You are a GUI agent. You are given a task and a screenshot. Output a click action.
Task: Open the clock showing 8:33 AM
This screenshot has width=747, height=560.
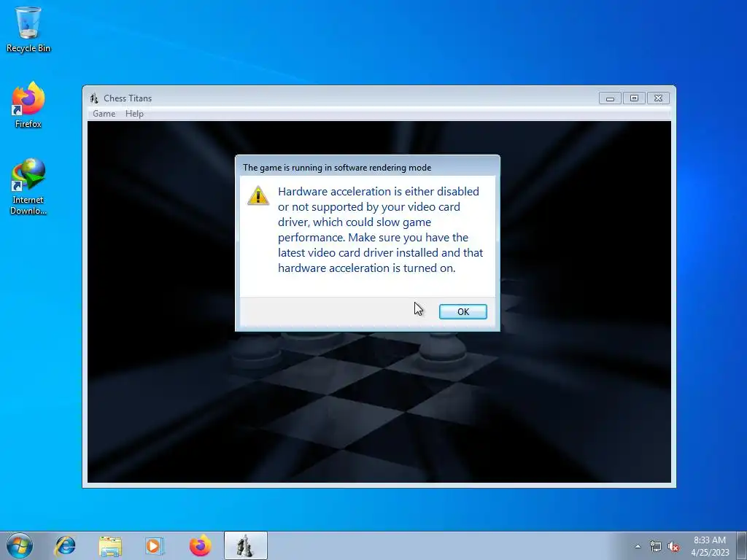pos(710,546)
